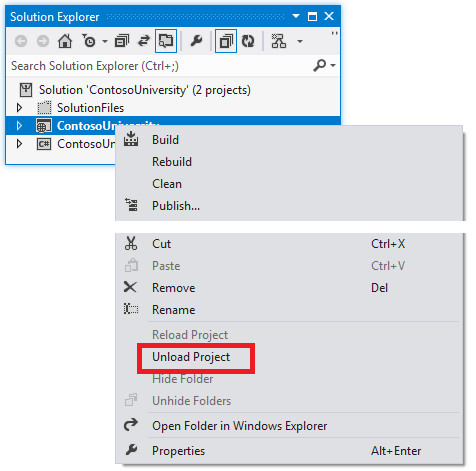Choose Build from the context menu
The height and width of the screenshot is (471, 476).
[x=165, y=140]
